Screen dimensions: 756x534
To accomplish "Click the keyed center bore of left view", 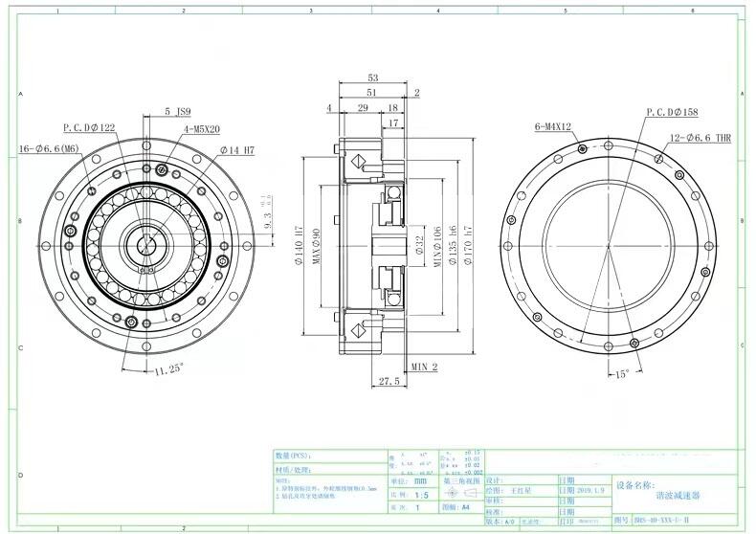I will 145,245.
